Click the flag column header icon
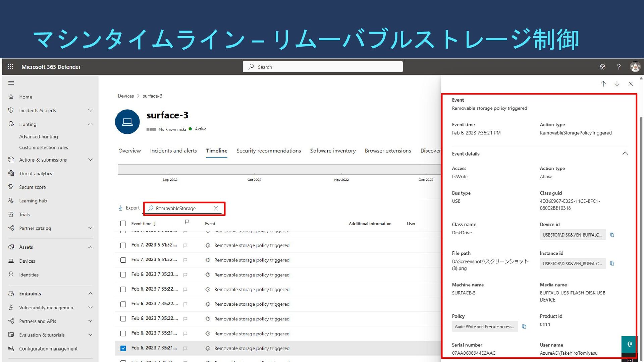 click(187, 222)
